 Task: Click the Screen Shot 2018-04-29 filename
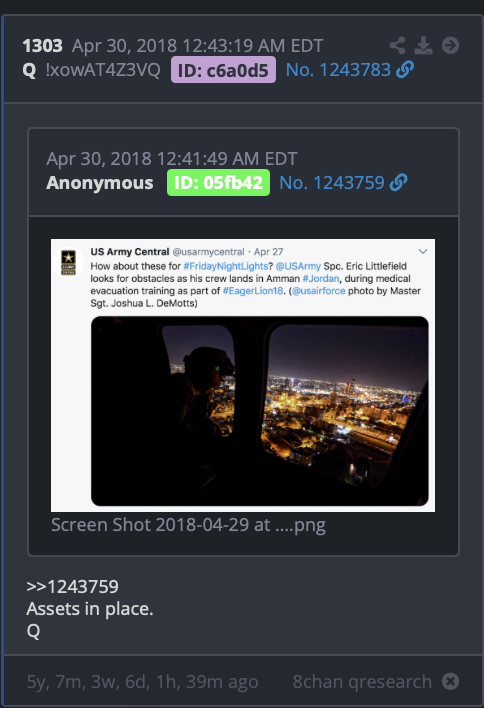coord(188,525)
